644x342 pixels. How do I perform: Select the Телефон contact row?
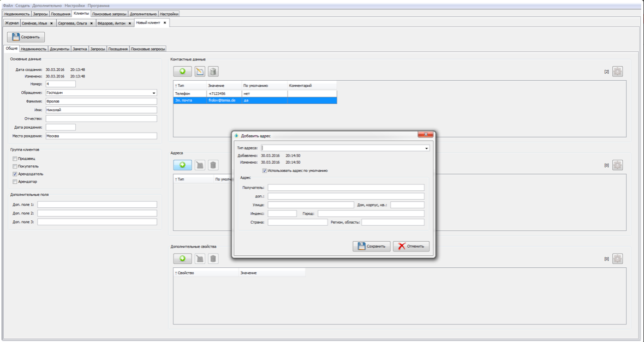[255, 94]
